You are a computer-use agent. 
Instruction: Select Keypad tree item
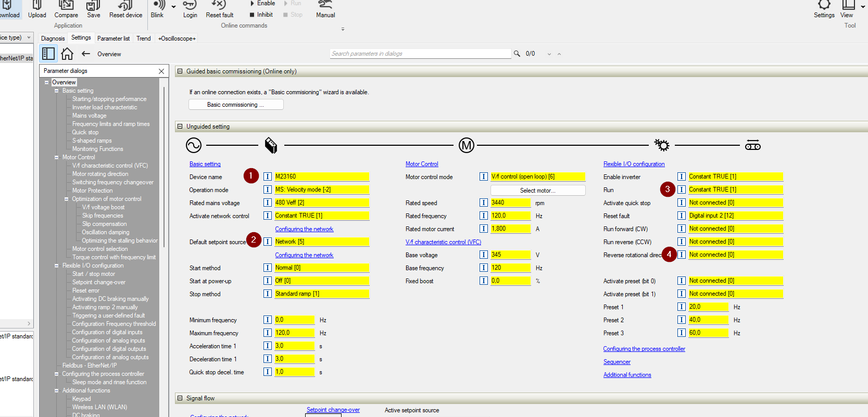coord(81,399)
